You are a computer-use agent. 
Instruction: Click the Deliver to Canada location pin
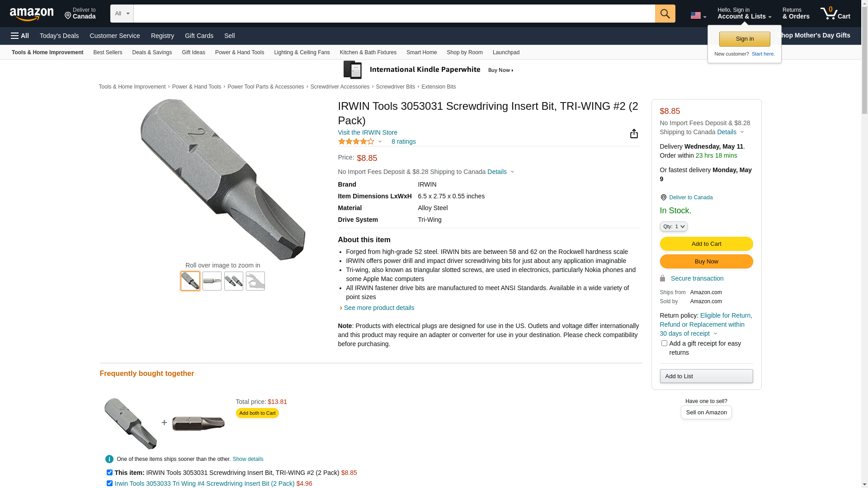click(663, 197)
